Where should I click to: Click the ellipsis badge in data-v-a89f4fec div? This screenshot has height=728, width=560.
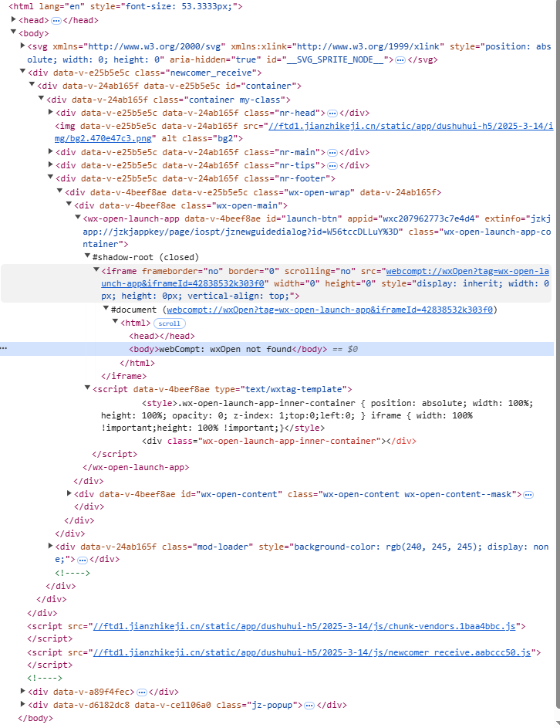(142, 692)
